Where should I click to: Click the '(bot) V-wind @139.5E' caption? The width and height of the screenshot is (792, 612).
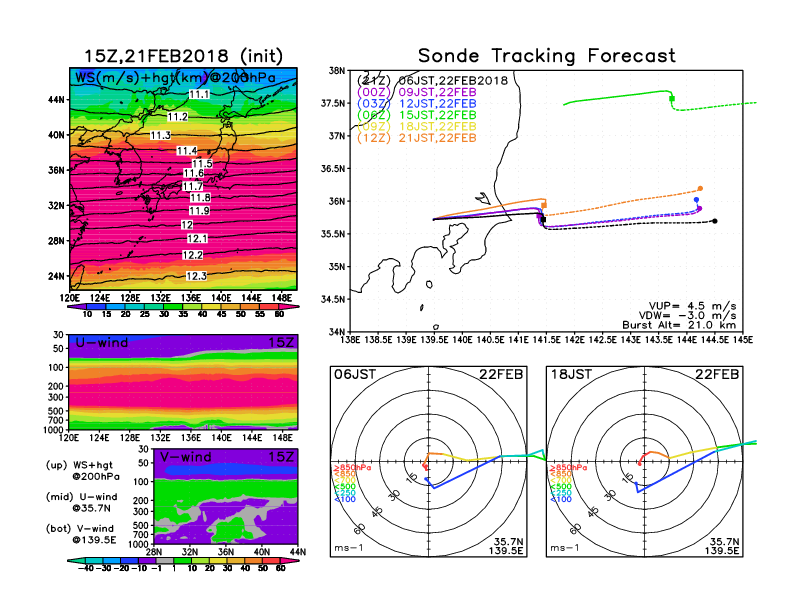(81, 534)
